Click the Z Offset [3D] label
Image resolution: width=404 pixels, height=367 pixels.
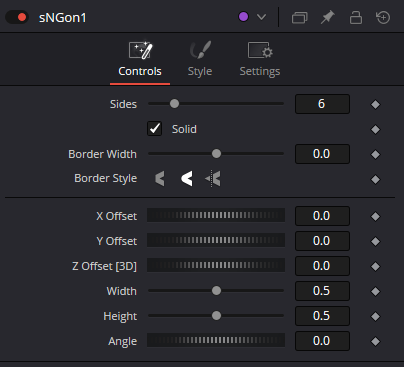[x=104, y=266]
